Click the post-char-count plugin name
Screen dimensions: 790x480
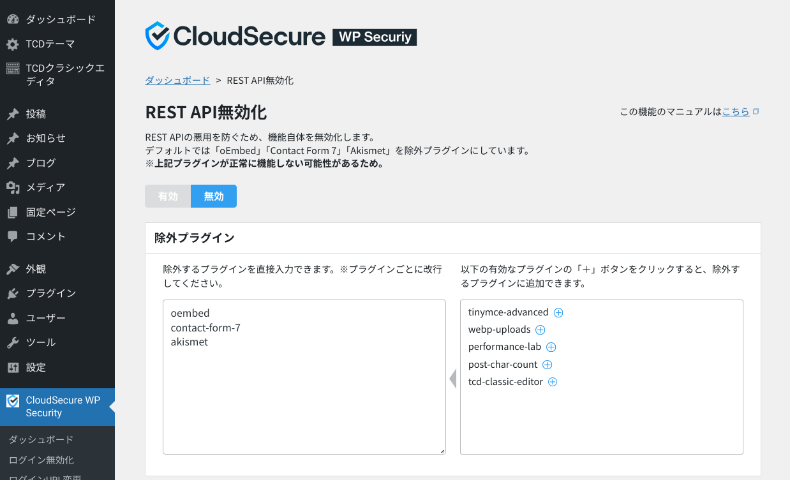point(502,364)
